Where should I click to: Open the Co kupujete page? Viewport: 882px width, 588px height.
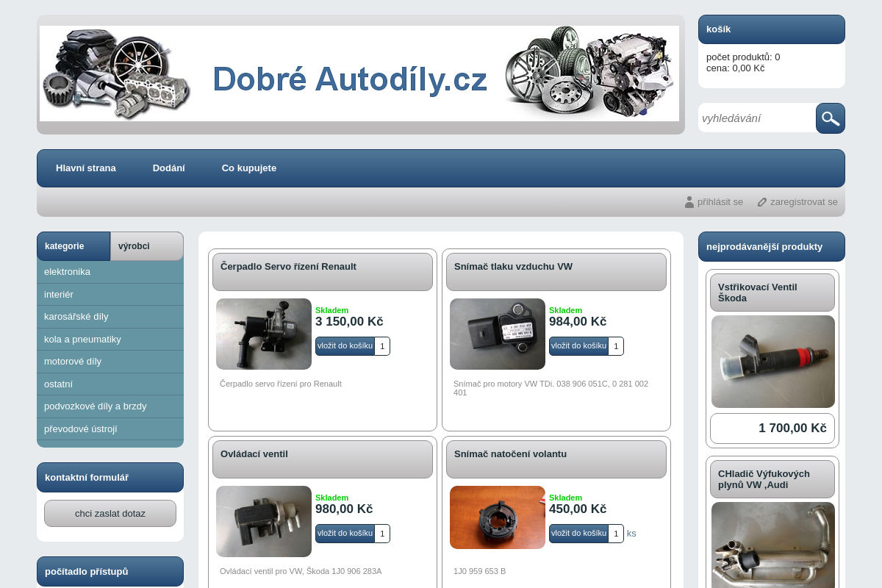pyautogui.click(x=248, y=168)
